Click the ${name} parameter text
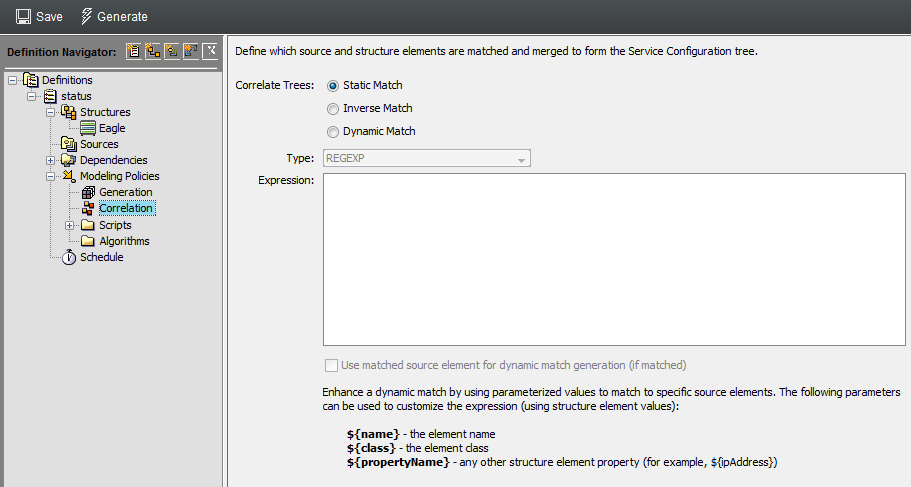 [373, 434]
